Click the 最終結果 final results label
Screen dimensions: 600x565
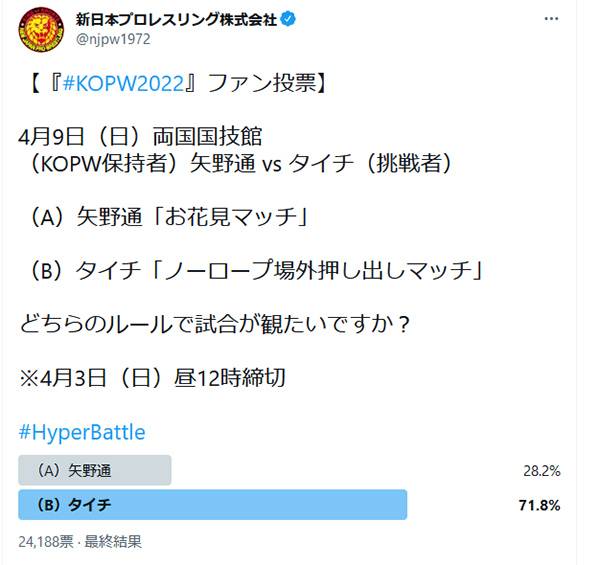pos(113,542)
